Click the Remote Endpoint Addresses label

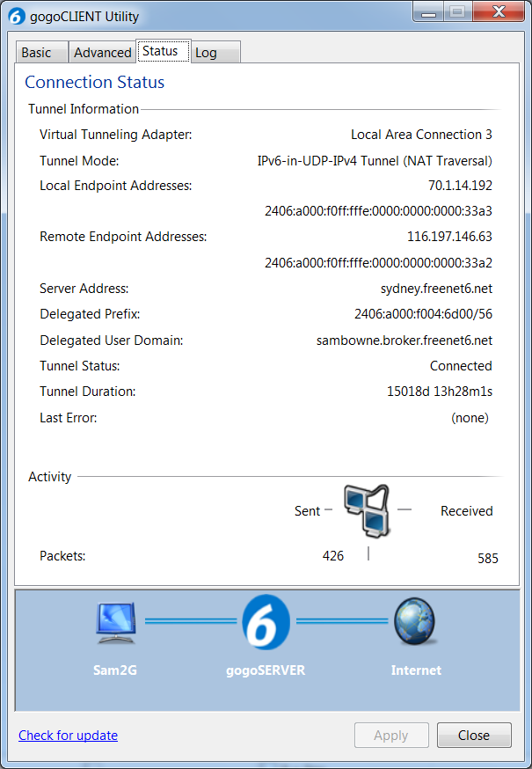pyautogui.click(x=123, y=237)
